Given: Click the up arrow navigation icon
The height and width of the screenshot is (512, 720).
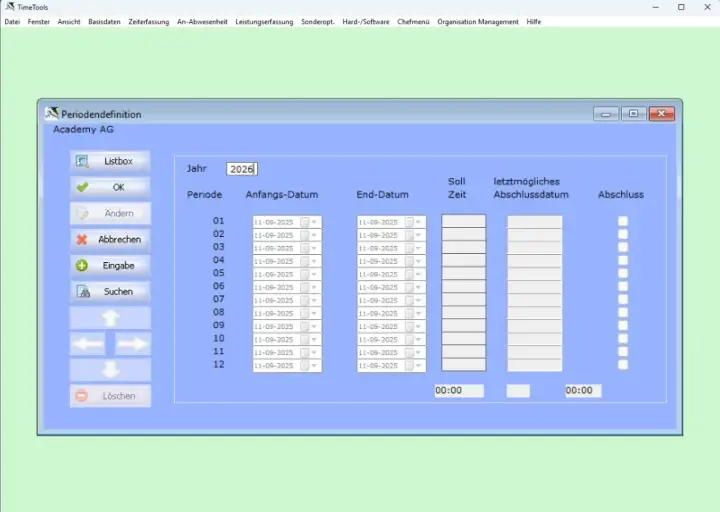Looking at the screenshot, I should click(x=110, y=318).
